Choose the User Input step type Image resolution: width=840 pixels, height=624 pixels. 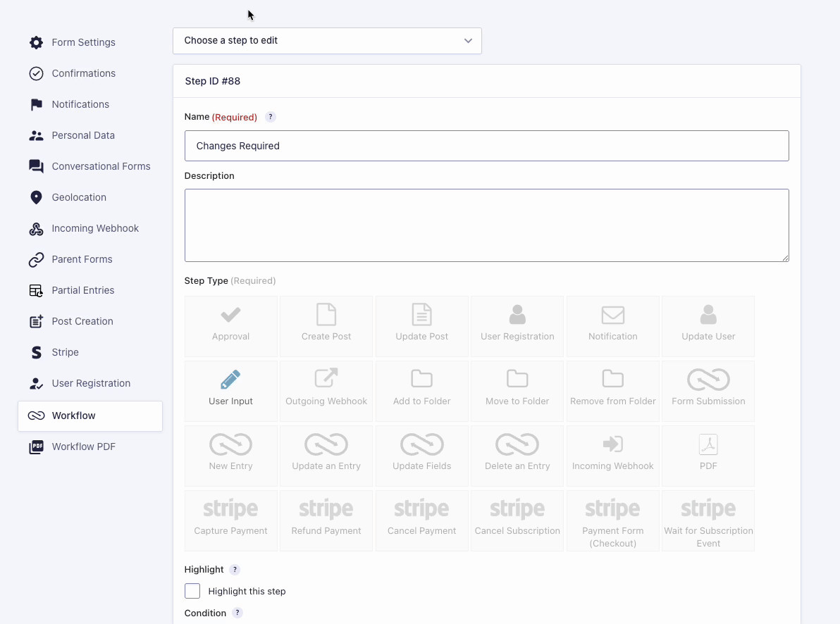click(230, 391)
